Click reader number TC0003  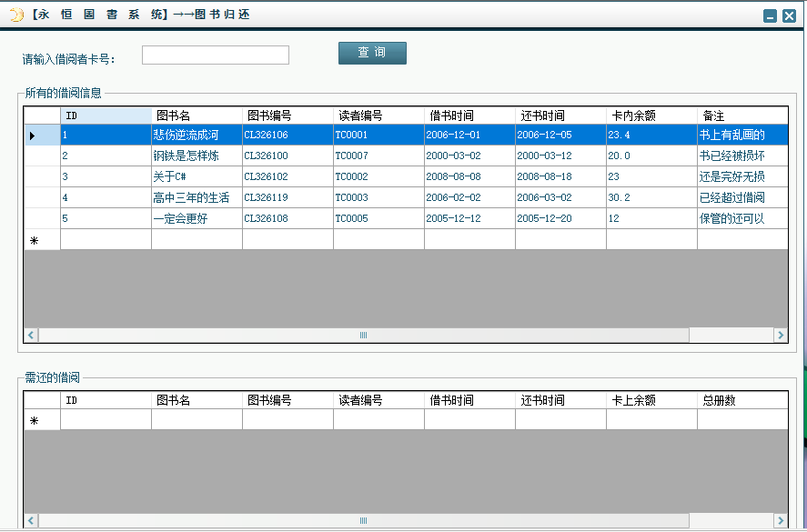(378, 197)
